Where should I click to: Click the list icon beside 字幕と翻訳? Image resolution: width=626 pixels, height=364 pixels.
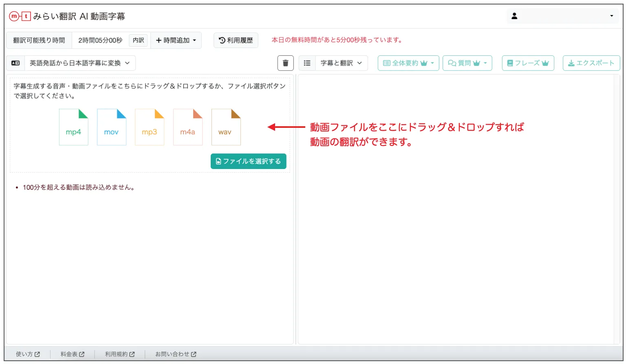pyautogui.click(x=307, y=63)
